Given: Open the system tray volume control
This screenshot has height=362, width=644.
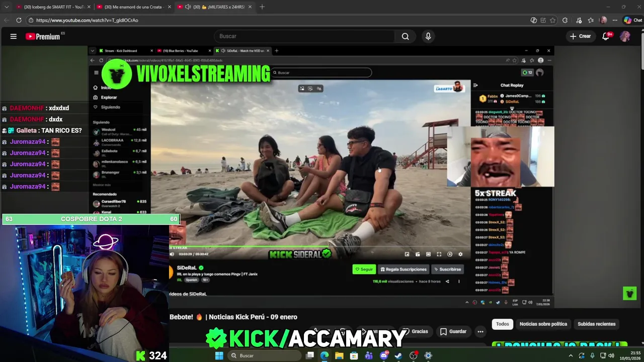Looking at the screenshot, I should (611, 355).
